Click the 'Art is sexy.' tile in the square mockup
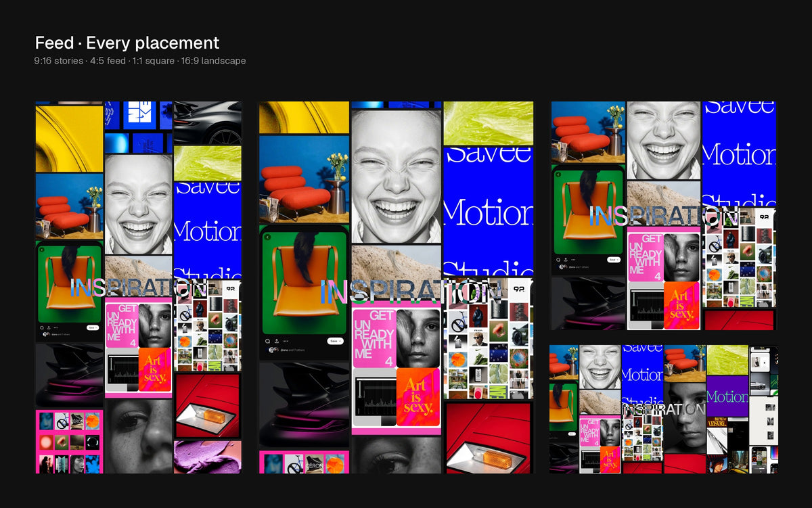This screenshot has height=508, width=812. coord(681,305)
